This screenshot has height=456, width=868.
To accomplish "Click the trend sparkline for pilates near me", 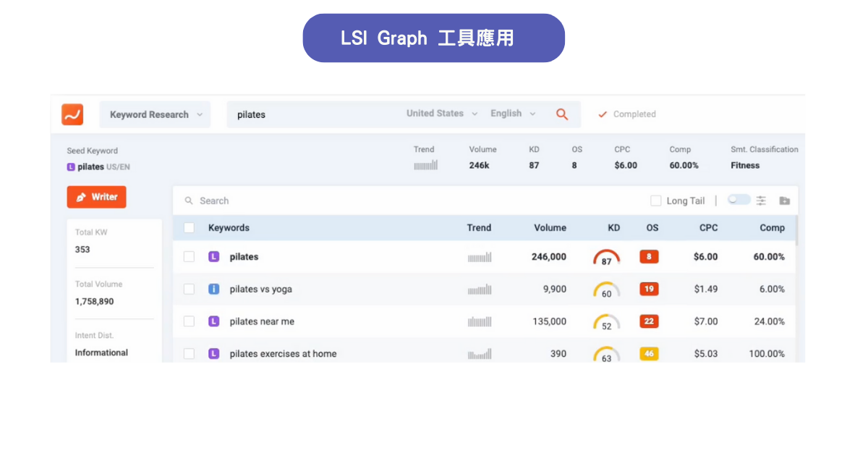I will [480, 321].
